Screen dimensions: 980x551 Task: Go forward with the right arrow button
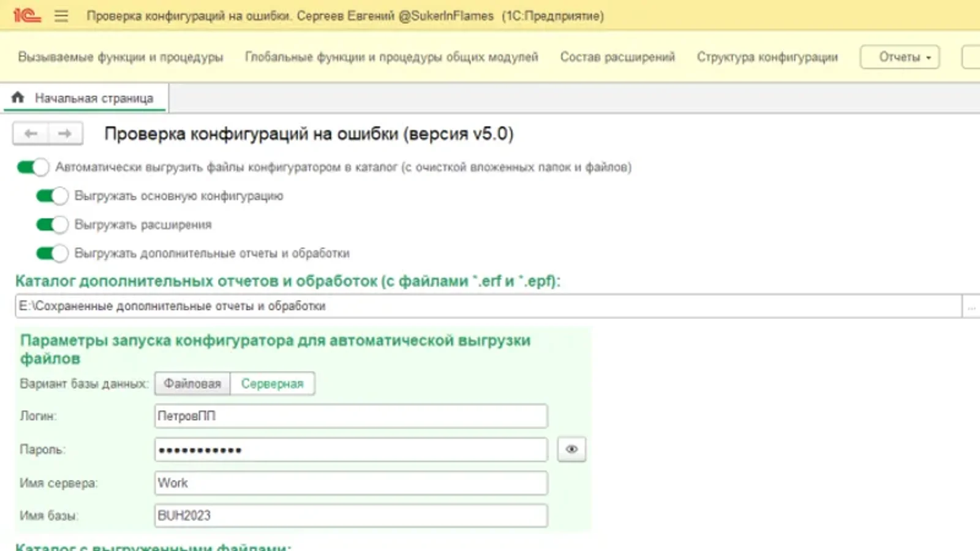[65, 133]
